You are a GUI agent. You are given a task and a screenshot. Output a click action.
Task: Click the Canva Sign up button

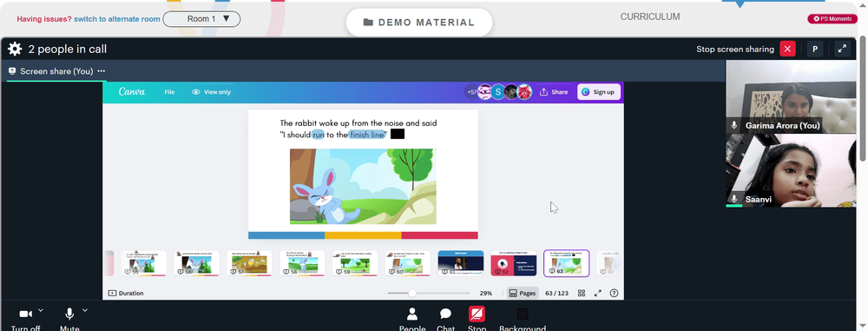598,92
